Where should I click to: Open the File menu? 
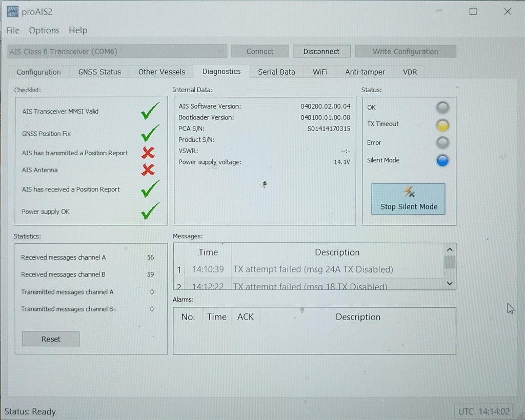click(13, 30)
